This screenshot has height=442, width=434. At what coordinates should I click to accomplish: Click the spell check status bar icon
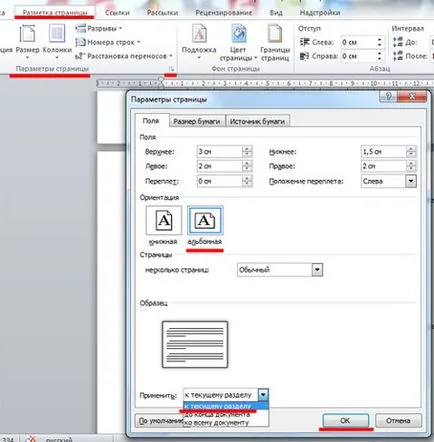click(31, 439)
